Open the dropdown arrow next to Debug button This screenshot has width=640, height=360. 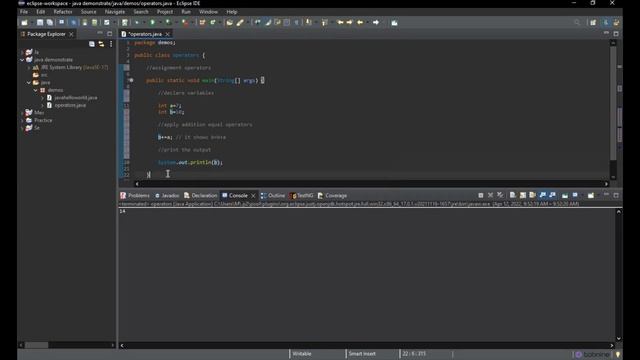tap(144, 23)
